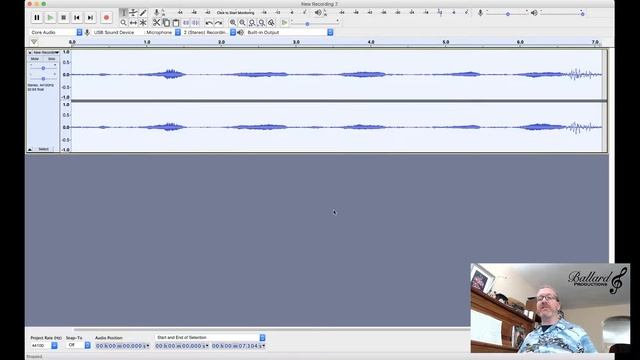This screenshot has width=640, height=360.
Task: Click timeline ruler at 5.0 seconds
Action: [446, 42]
